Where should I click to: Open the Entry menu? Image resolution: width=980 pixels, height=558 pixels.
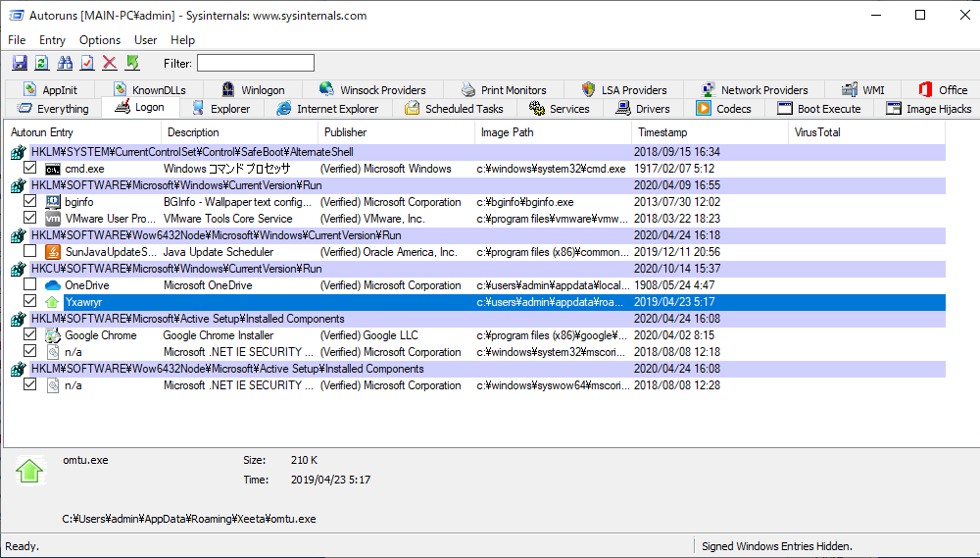coord(52,40)
